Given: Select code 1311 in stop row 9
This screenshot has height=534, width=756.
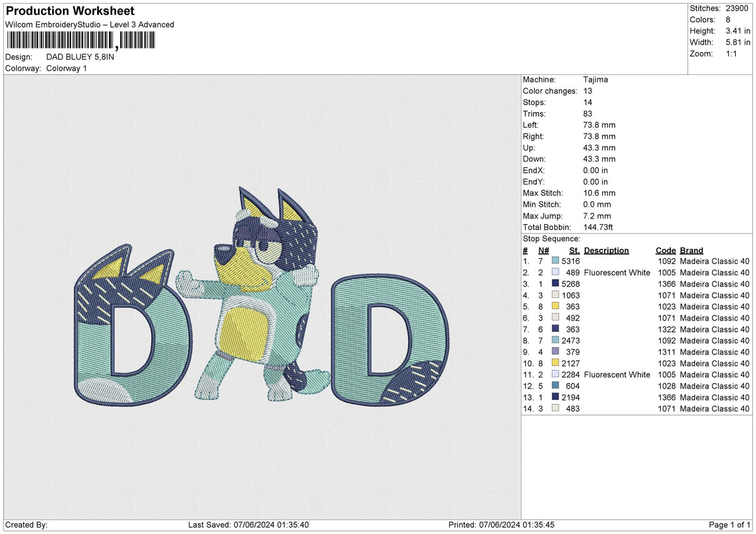Looking at the screenshot, I should coord(667,352).
